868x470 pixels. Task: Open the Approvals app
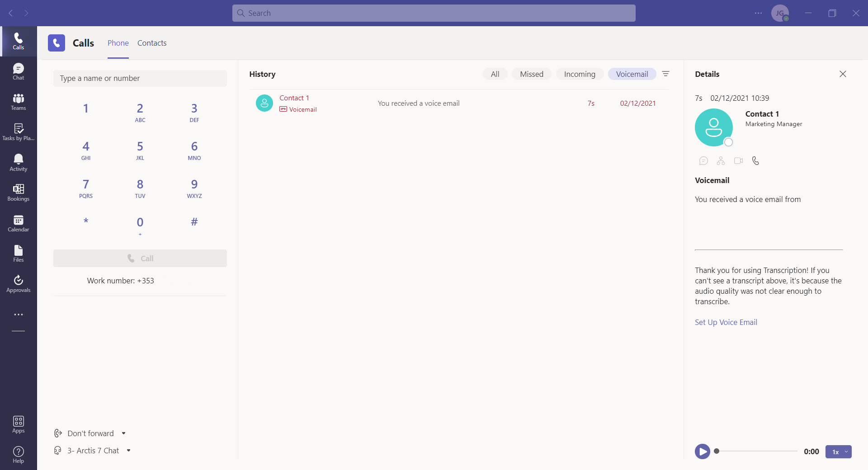click(19, 284)
